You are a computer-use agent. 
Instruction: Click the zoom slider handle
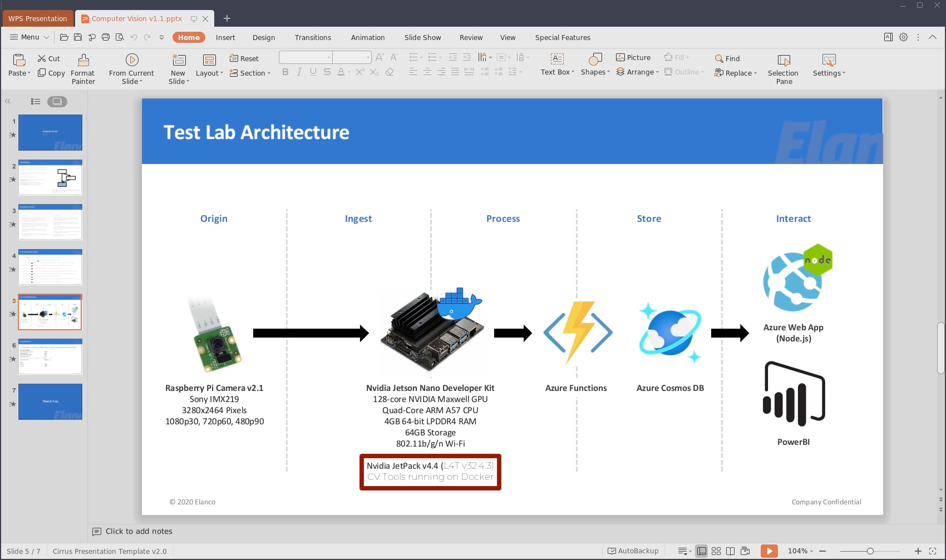[x=870, y=551]
